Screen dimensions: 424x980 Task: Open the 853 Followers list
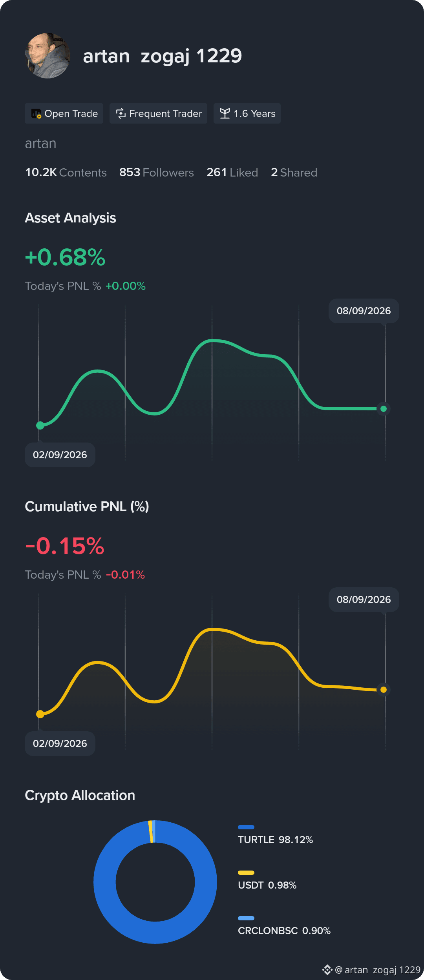[157, 173]
